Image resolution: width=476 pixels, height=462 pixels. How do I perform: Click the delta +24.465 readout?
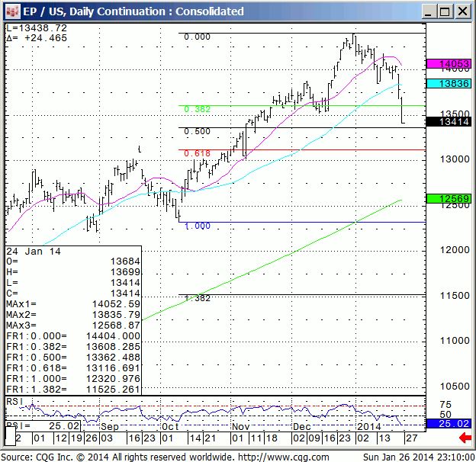[37, 38]
